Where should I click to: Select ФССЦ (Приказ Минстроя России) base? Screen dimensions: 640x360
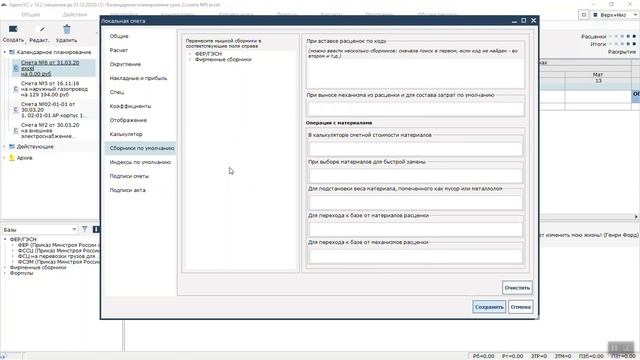click(x=59, y=251)
